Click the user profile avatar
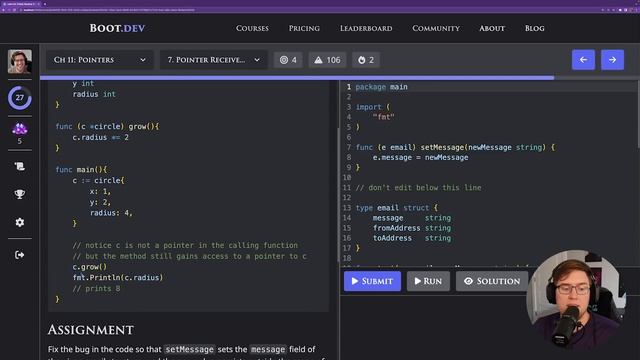640x360 pixels. tap(20, 62)
